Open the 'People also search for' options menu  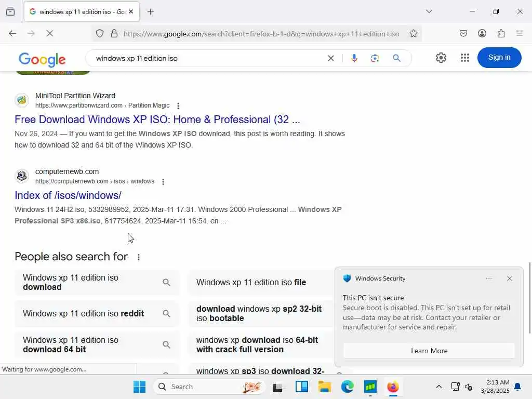138,257
